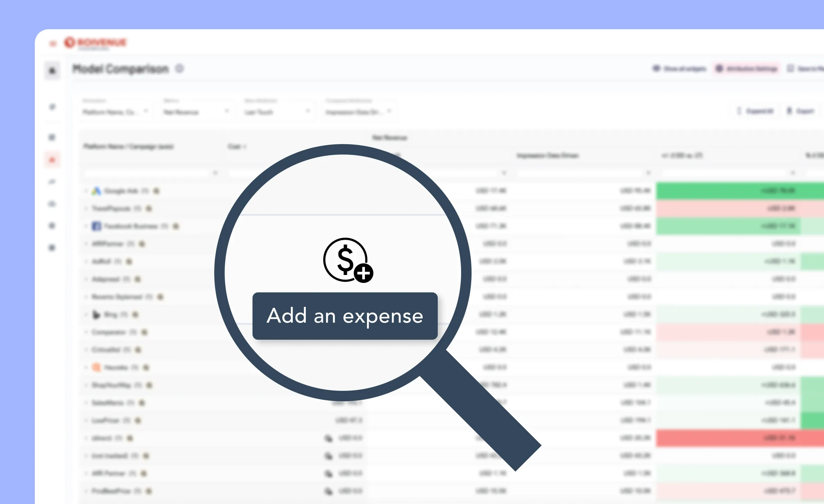Screen dimensions: 824x504
Task: Open the Platform Name dimension dropdown
Action: point(115,112)
